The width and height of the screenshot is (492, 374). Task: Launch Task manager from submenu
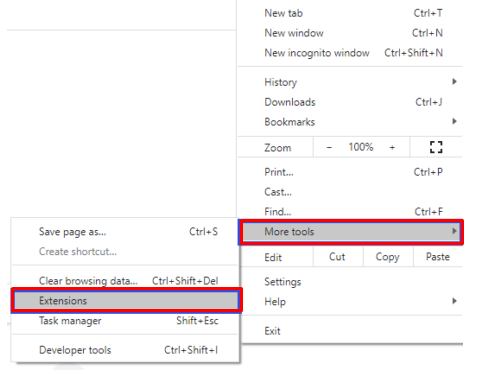125,321
